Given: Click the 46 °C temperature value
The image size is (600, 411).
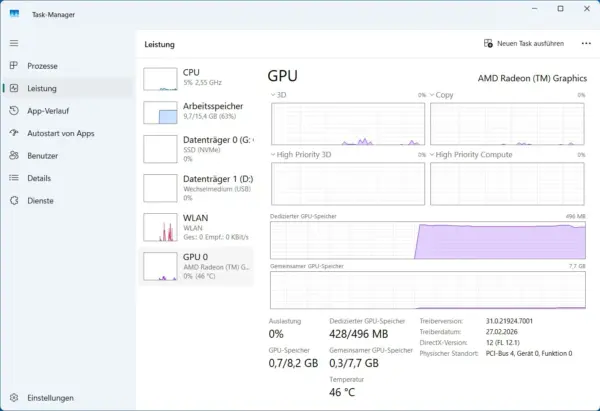Looking at the screenshot, I should pos(342,392).
